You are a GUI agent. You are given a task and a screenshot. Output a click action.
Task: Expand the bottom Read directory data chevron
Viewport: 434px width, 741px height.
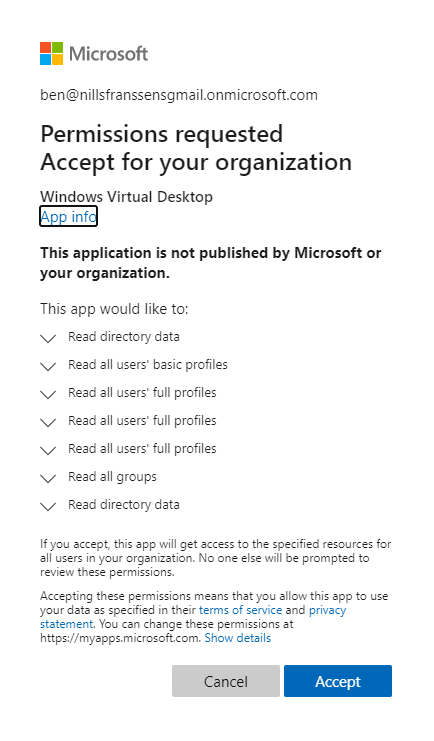48,506
